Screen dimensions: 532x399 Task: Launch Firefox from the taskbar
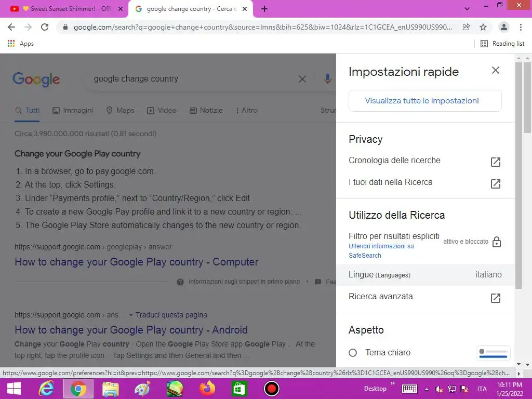[x=207, y=389]
